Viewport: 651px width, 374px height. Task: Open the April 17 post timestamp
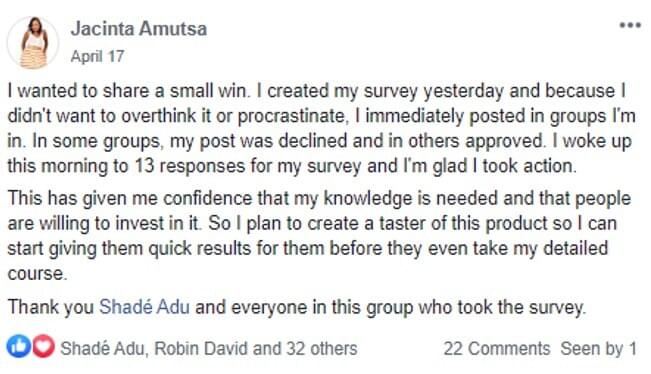click(x=98, y=56)
